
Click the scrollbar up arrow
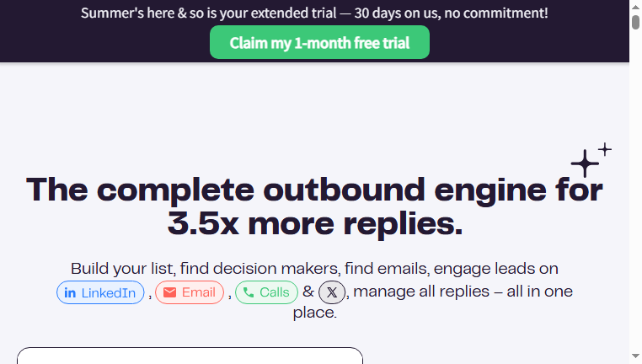click(x=635, y=7)
